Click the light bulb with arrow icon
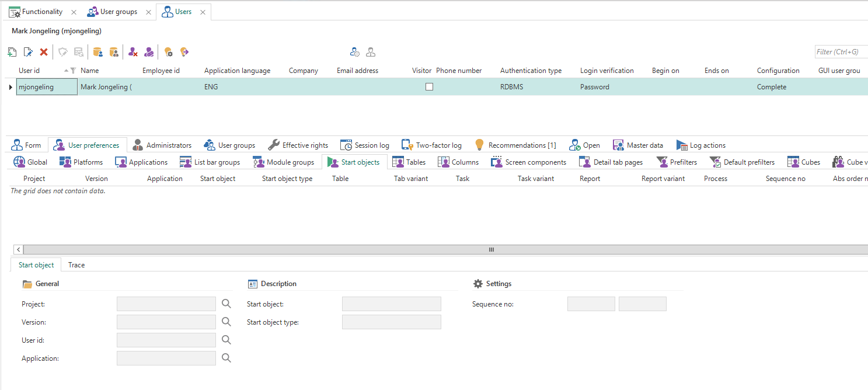The height and width of the screenshot is (390, 868). (184, 52)
